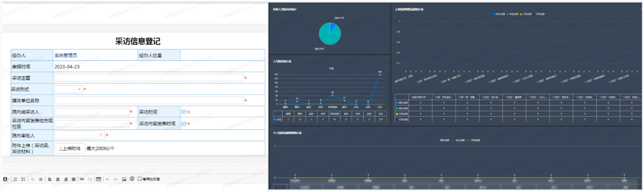644x192 pixels.
Task: Click the 上传附件 upload button
Action: click(70, 148)
